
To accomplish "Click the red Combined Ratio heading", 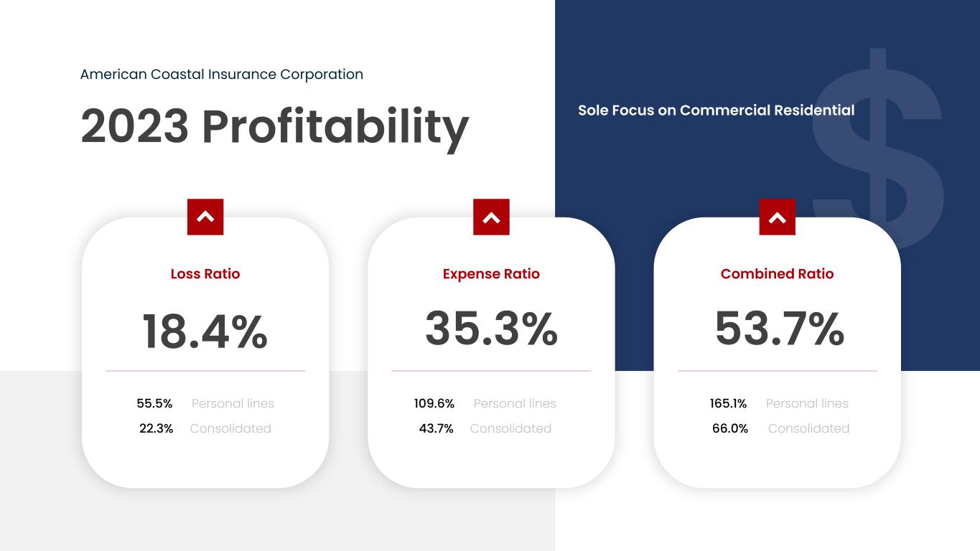I will 777,274.
